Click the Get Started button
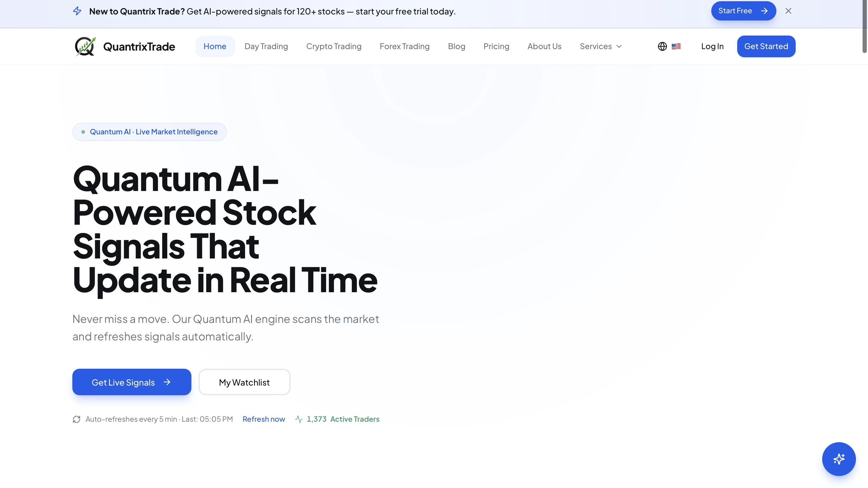868x488 pixels. 766,46
